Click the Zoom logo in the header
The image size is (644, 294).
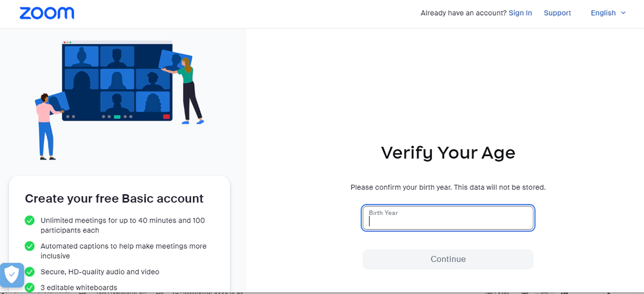click(47, 13)
